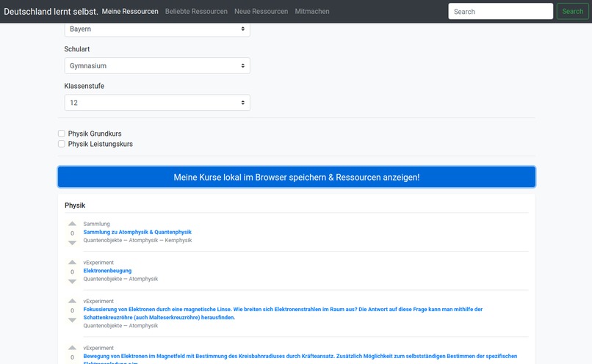Open the Bayern state dropdown
Viewport: 592px width, 364px height.
157,29
